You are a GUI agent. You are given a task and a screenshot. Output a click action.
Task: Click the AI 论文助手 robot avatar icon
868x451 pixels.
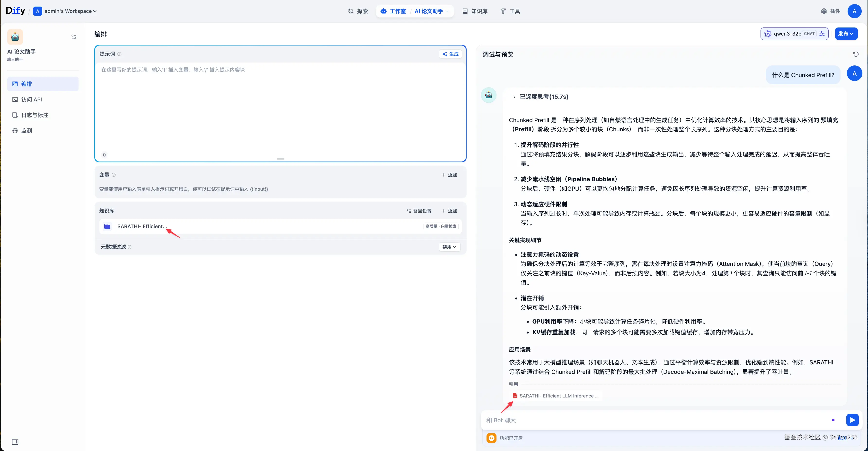tap(15, 37)
